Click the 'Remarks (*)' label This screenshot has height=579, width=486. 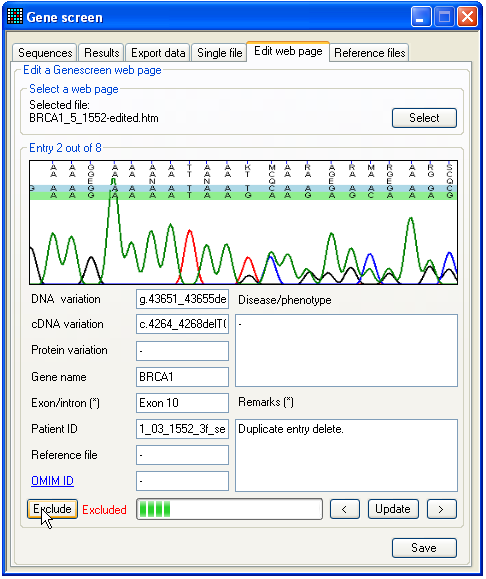point(266,402)
